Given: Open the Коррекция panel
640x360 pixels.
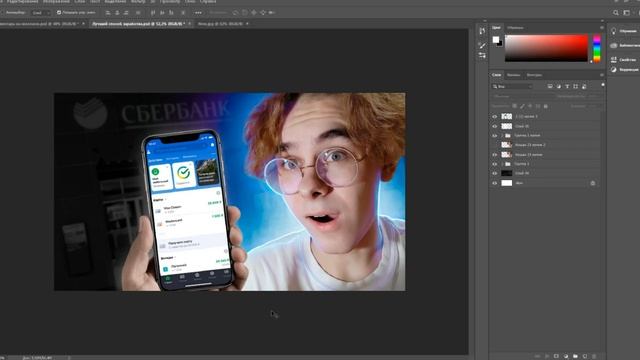Looking at the screenshot, I should click(624, 70).
